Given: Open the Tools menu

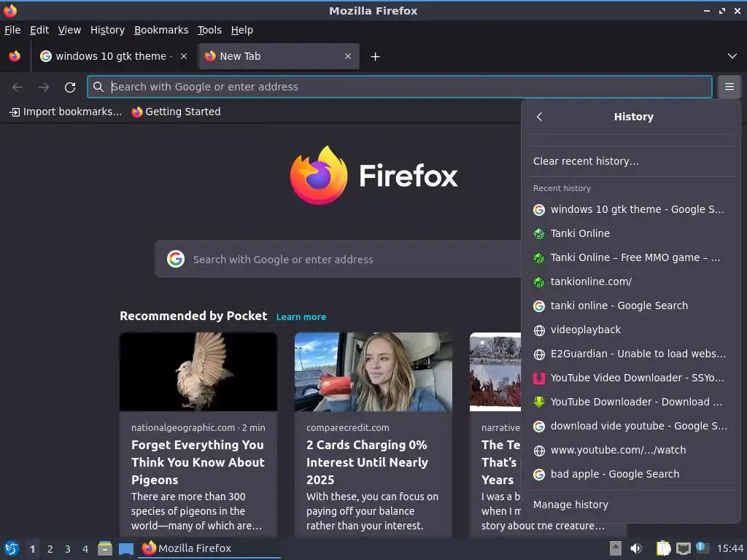Looking at the screenshot, I should (209, 30).
